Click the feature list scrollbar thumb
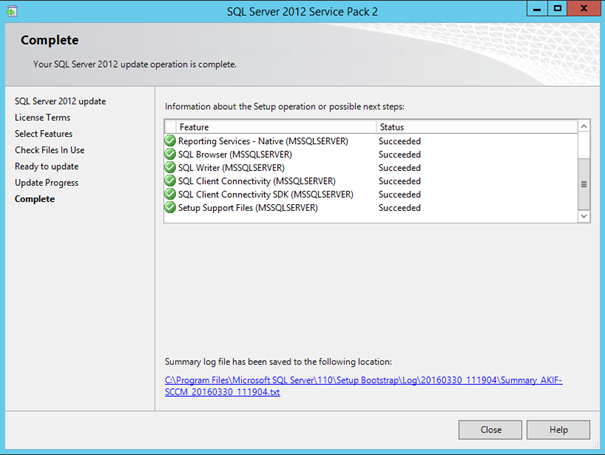605x455 pixels. [x=584, y=184]
